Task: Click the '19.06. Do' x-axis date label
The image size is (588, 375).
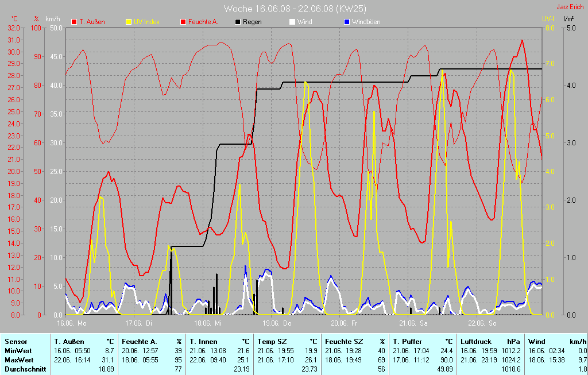Action: 277,323
